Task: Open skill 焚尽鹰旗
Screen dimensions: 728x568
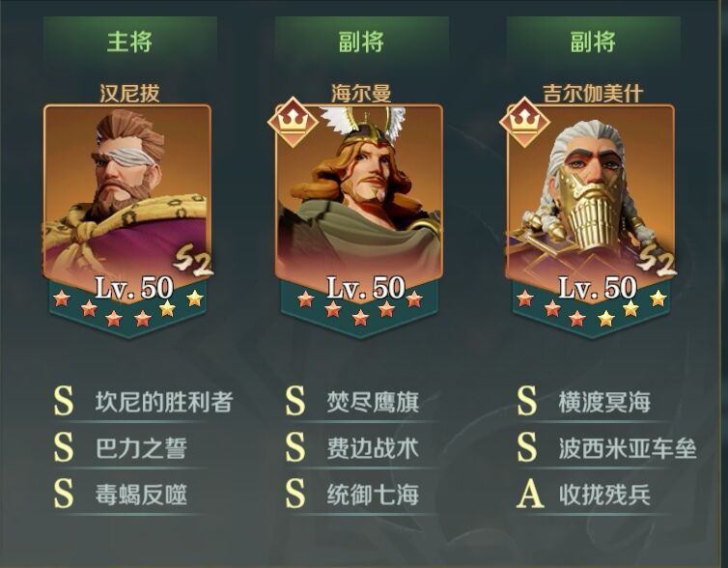Action: (x=352, y=402)
